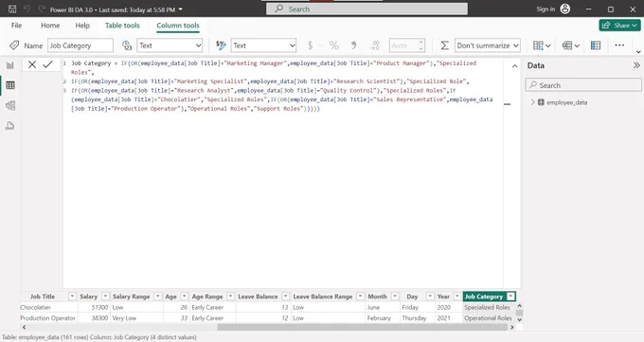Click the Sign in account icon
The image size is (644, 342).
pos(565,9)
